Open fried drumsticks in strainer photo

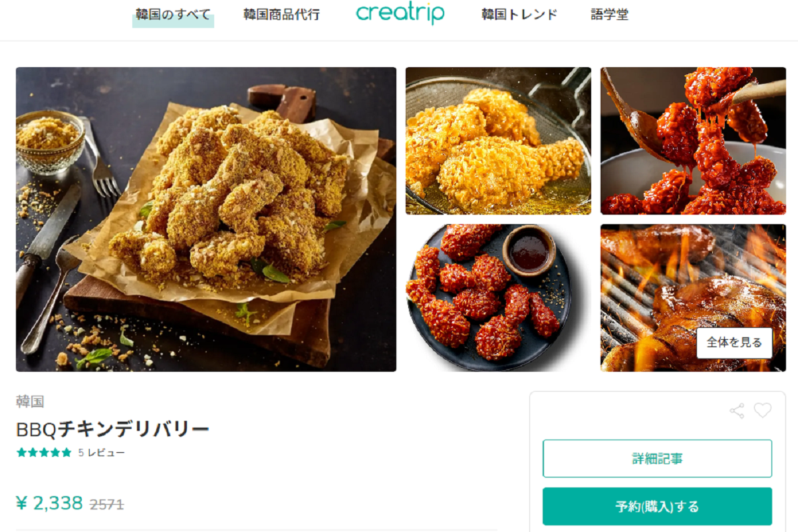click(x=498, y=141)
